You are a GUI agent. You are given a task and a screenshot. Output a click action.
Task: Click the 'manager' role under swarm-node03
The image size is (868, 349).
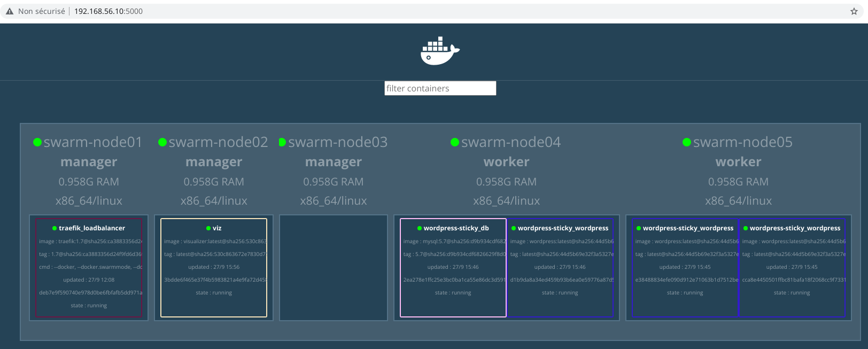point(334,162)
